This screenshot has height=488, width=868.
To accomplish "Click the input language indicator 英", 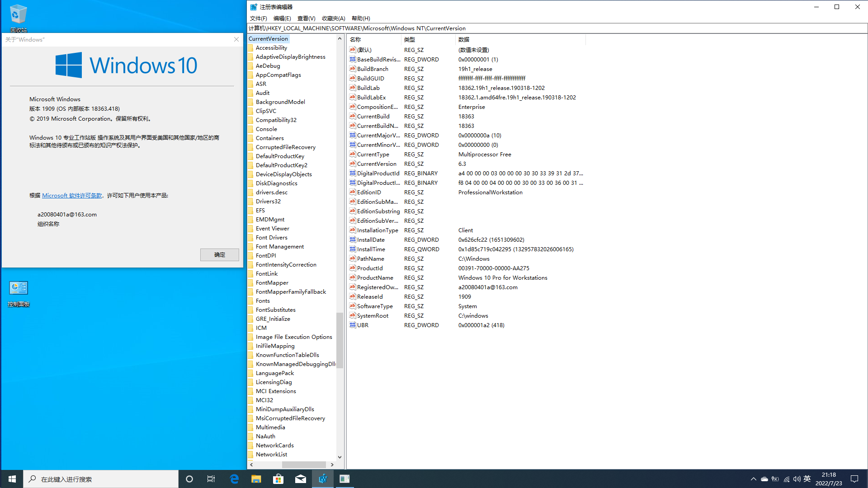I will point(807,479).
